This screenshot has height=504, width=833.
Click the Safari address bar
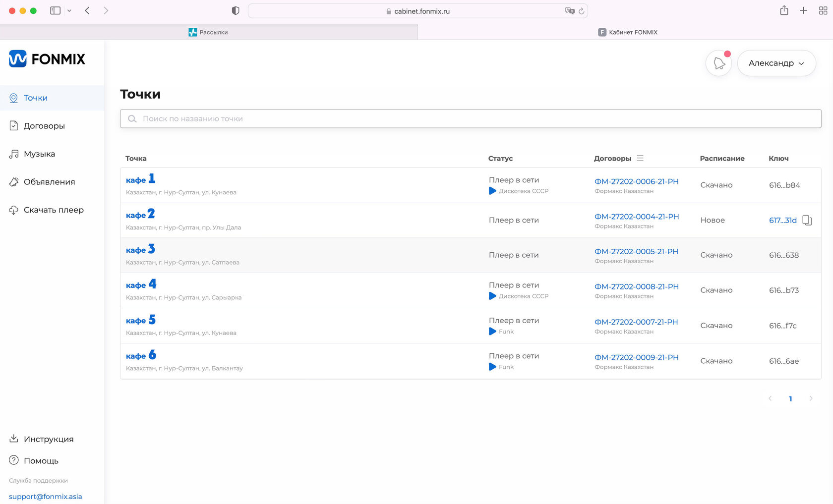(417, 11)
